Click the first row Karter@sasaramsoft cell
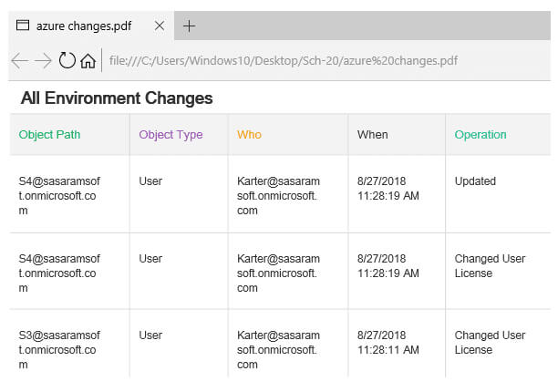The height and width of the screenshot is (392, 558). (x=278, y=195)
